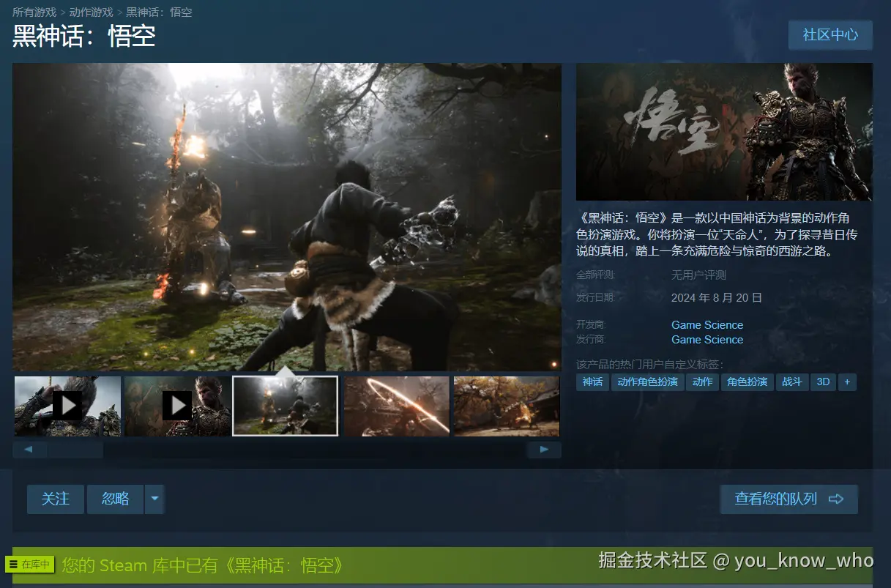
Task: Select the 神话 tag
Action: click(592, 382)
